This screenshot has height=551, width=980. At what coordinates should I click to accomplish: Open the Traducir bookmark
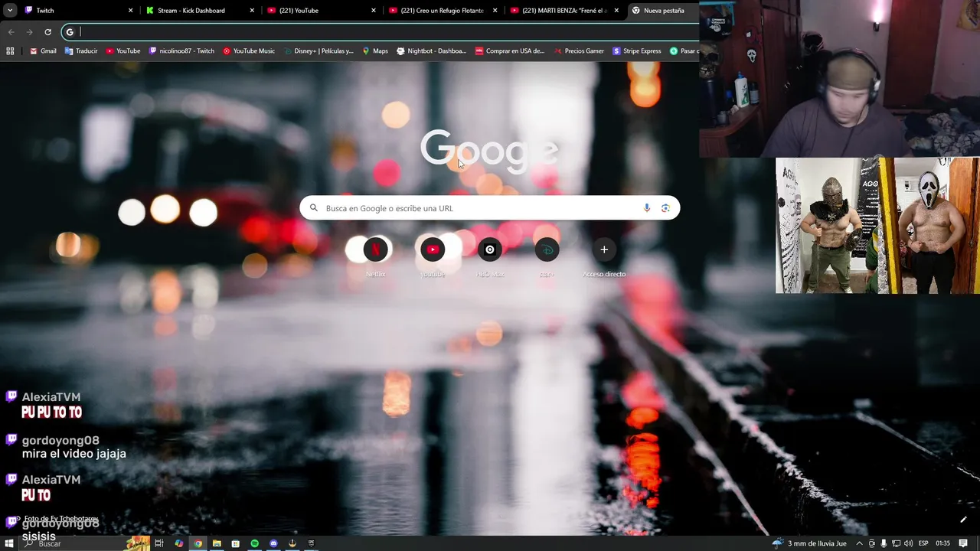click(81, 51)
